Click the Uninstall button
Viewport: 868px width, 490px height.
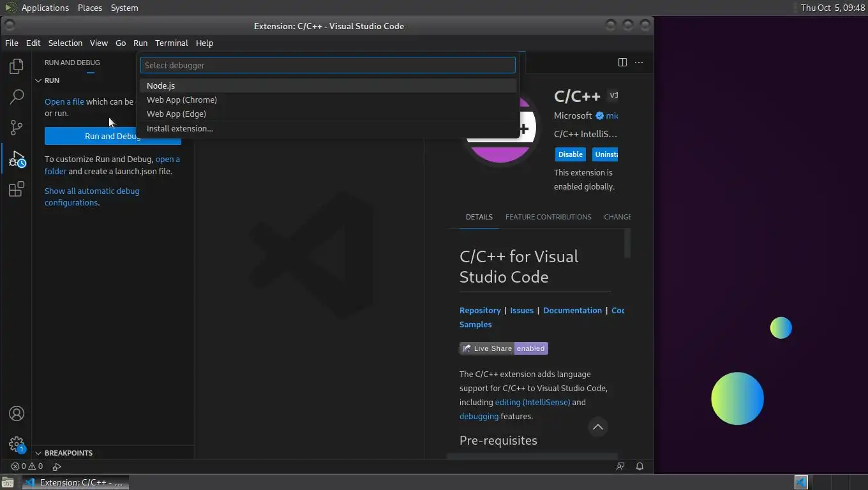tap(605, 154)
